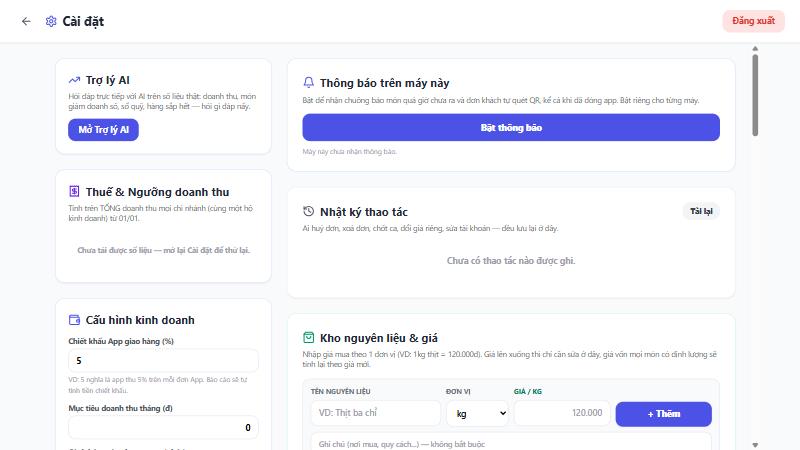The width and height of the screenshot is (800, 450).
Task: Click the settings gear icon beside Cài đặt
Action: pos(51,21)
